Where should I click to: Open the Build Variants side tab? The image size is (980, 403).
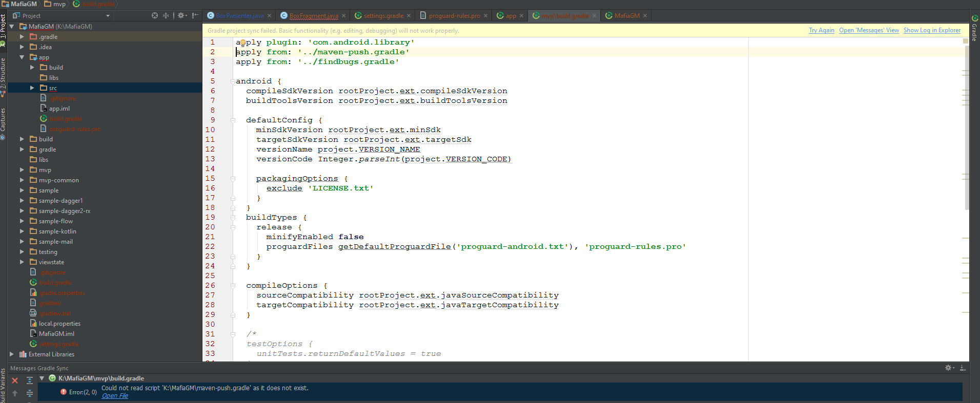3,387
